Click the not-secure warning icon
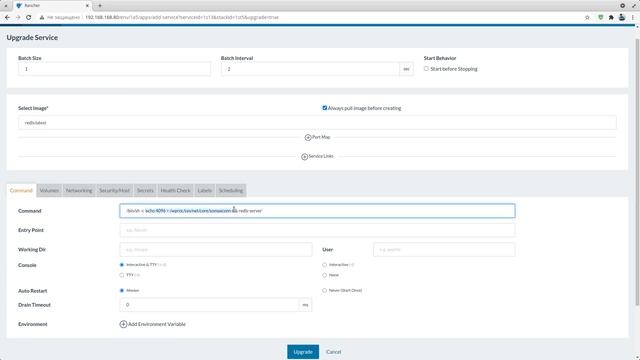 42,18
